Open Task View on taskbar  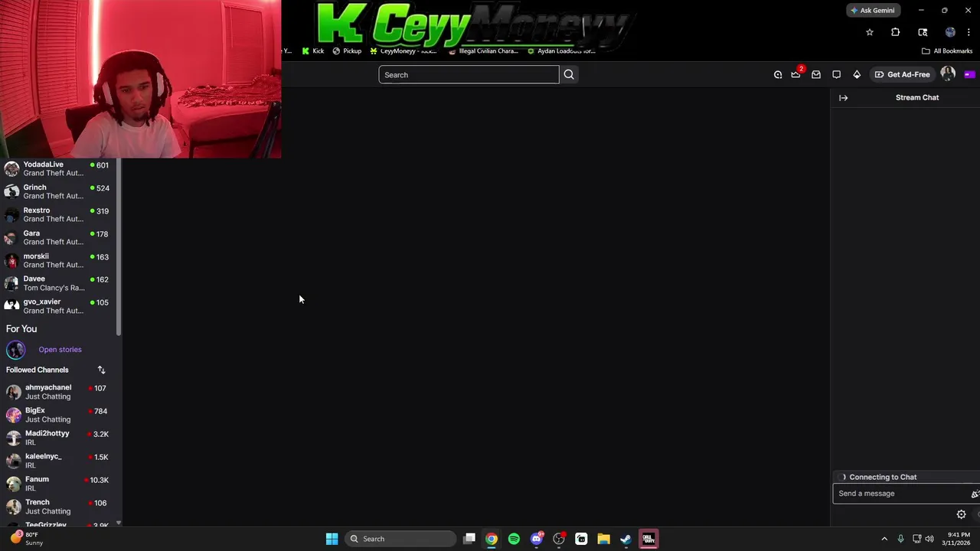pos(469,539)
